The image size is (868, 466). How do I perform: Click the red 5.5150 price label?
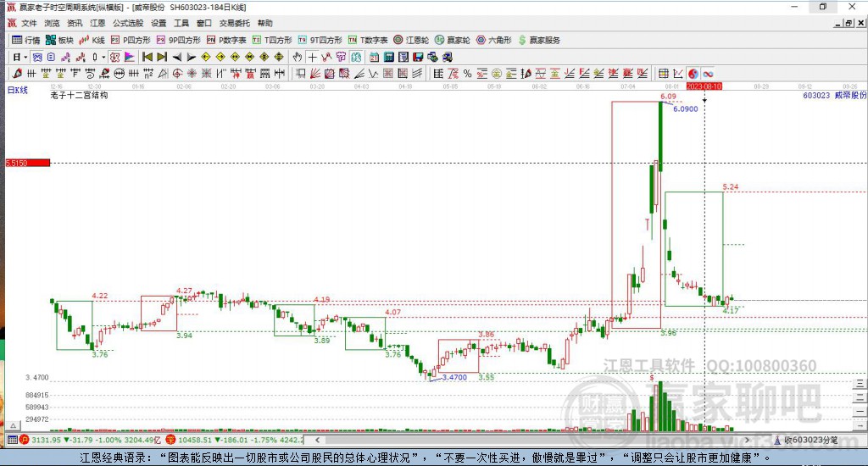17,162
